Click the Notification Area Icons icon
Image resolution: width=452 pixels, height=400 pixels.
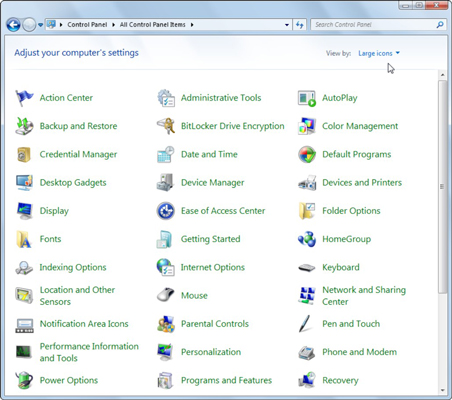[x=24, y=326]
